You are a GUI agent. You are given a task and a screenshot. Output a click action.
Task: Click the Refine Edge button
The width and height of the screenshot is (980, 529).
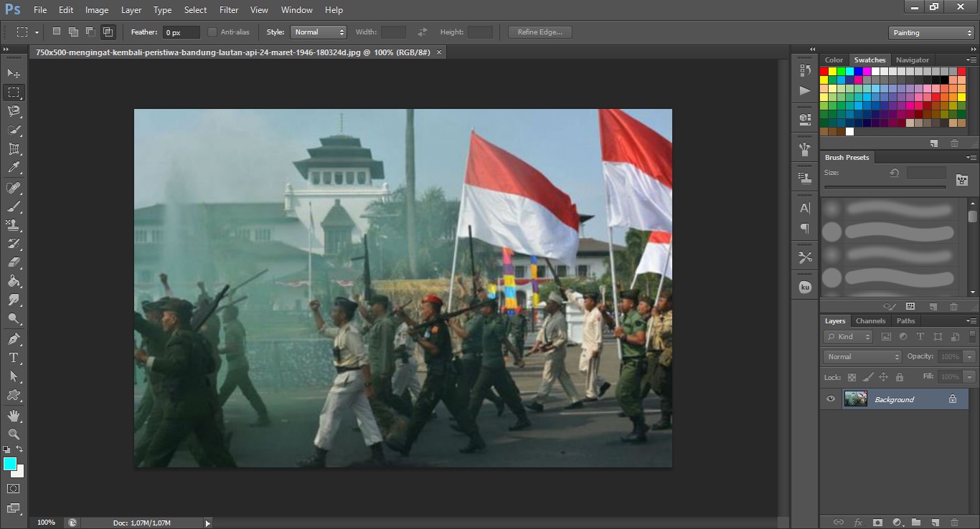[540, 32]
